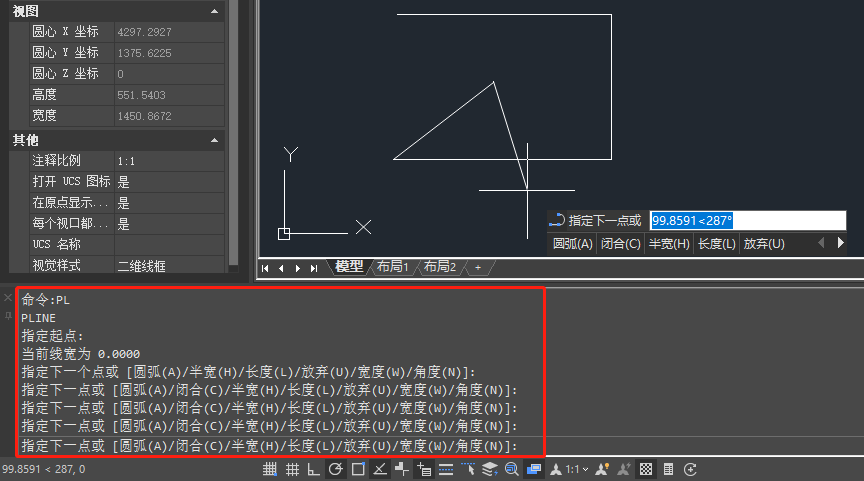
Task: Click the annotation scale figure icon
Action: (556, 469)
